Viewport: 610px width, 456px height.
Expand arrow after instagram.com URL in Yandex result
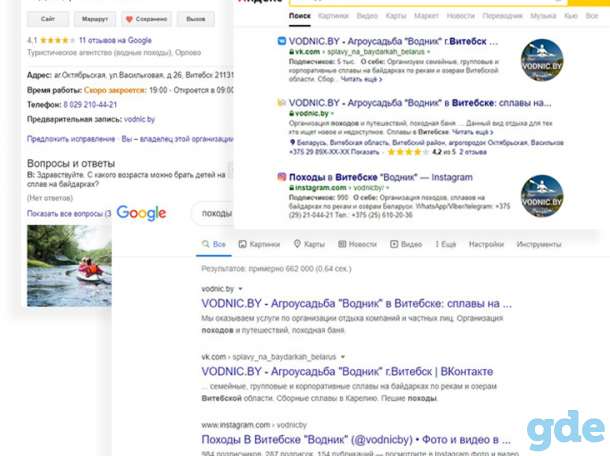(388, 188)
